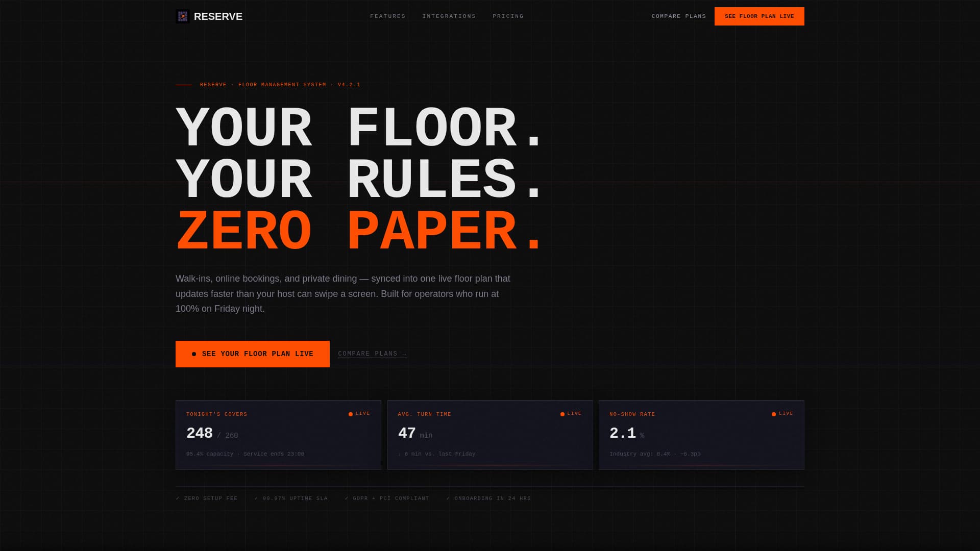Open the Integrations nav item
The height and width of the screenshot is (551, 980).
click(449, 16)
